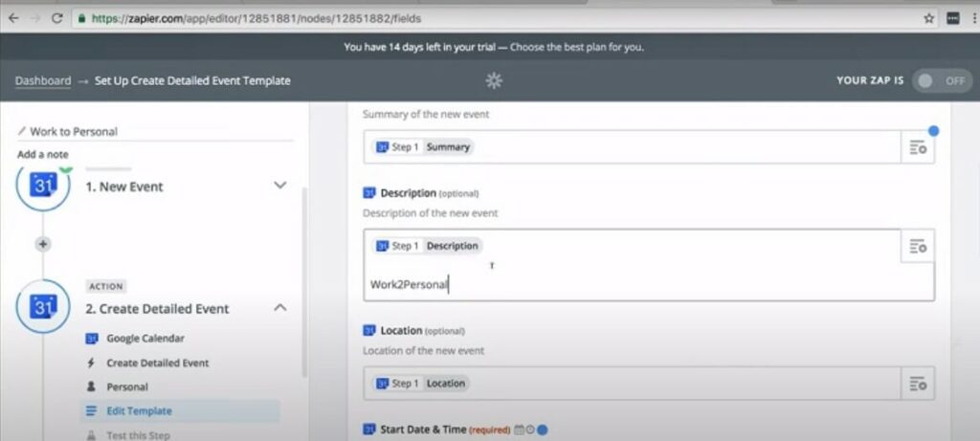Screen dimensions: 980x441
Task: Click clock icon beside Start Date & Time
Action: 528,430
